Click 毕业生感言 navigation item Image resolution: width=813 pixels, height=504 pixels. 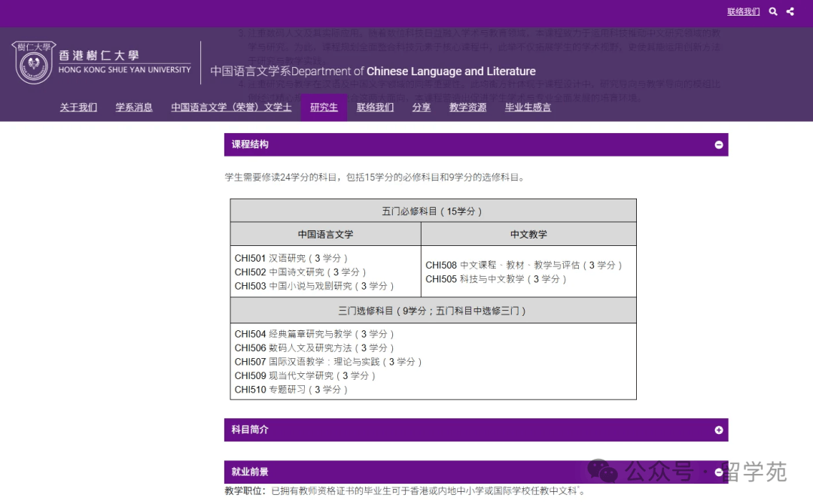(x=528, y=108)
